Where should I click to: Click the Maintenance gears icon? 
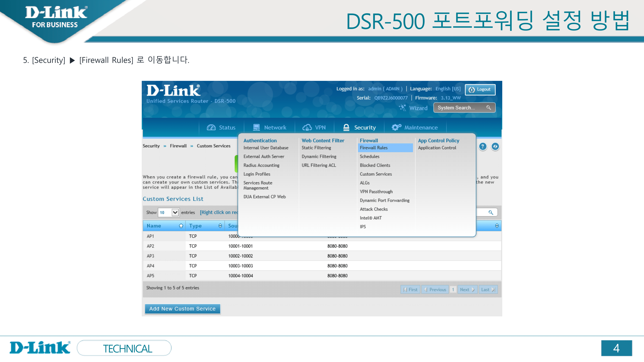pos(396,127)
